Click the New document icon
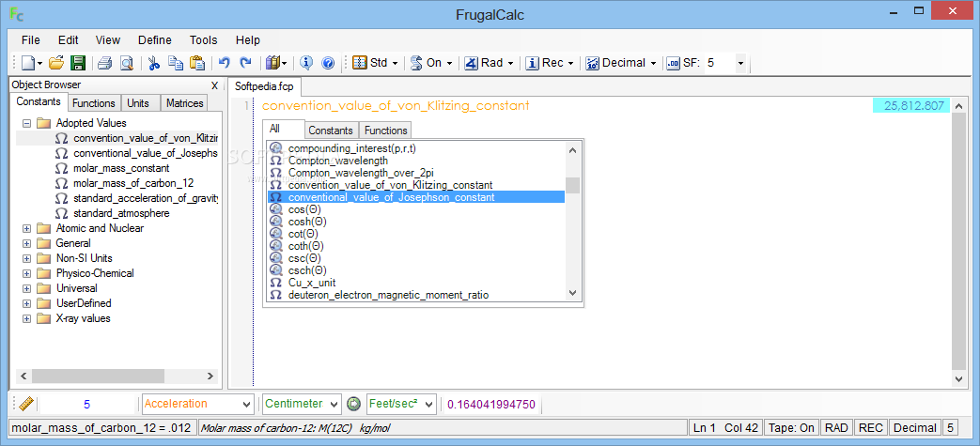980x446 pixels. click(x=28, y=63)
